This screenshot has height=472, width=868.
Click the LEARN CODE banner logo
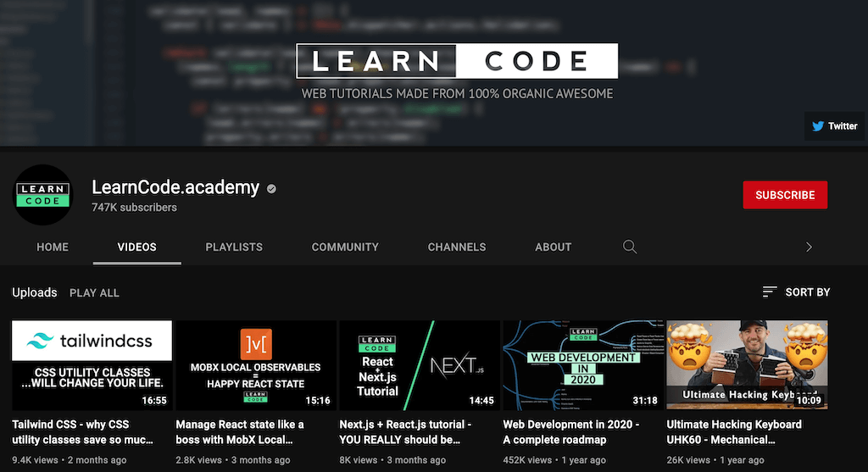click(457, 61)
